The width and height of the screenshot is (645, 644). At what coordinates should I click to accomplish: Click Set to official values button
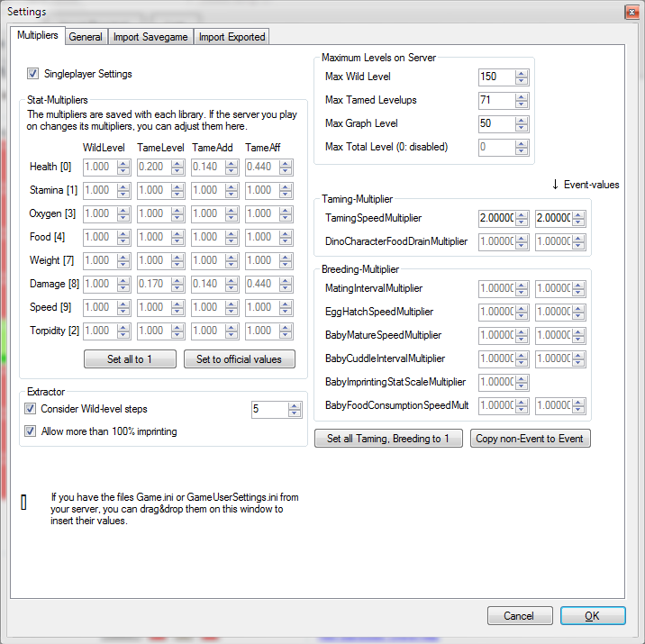(240, 359)
